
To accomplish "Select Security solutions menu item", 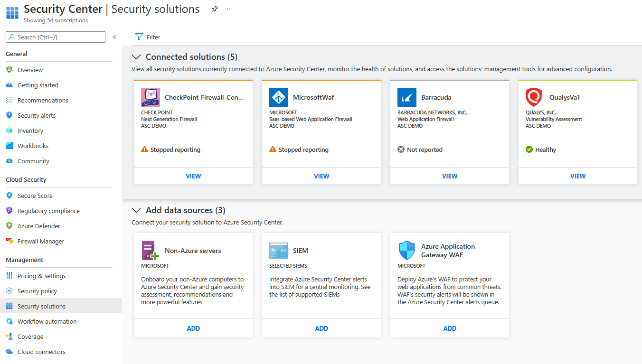I will (61, 306).
